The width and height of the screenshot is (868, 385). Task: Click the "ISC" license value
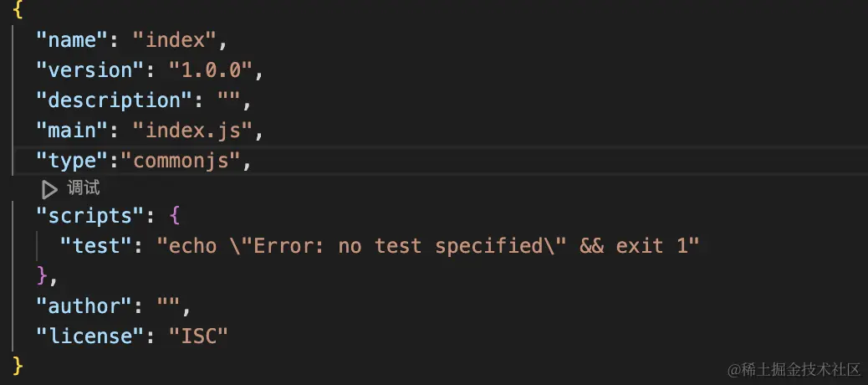click(198, 336)
